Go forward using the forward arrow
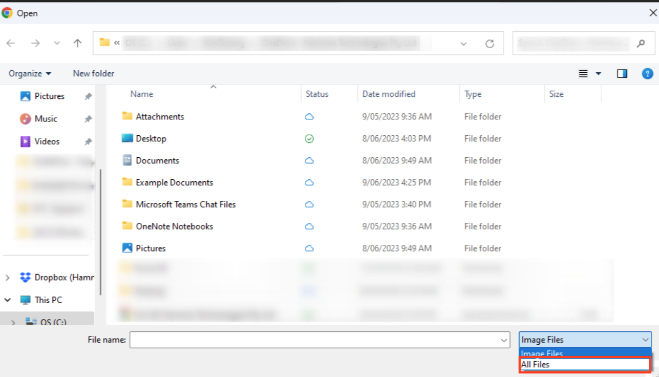The image size is (659, 377). click(x=35, y=43)
